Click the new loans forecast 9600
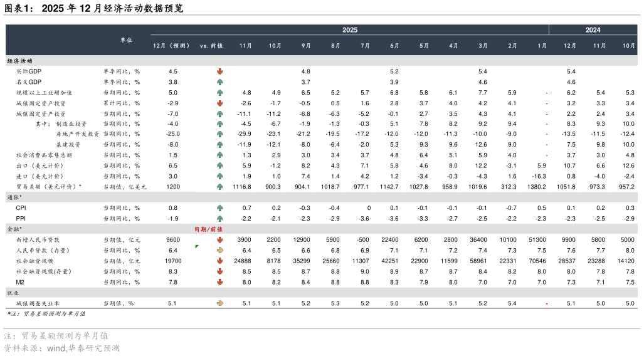644x356 pixels. (x=173, y=240)
